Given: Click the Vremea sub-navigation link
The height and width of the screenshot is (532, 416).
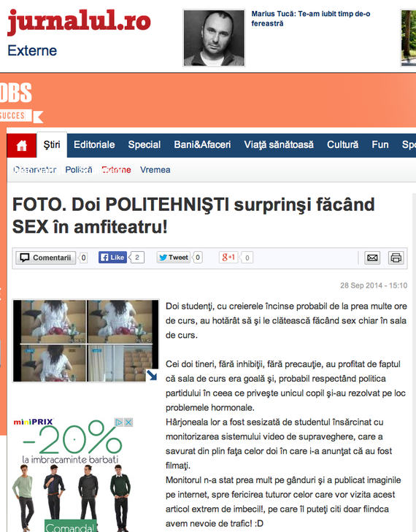Looking at the screenshot, I should click(x=155, y=169).
